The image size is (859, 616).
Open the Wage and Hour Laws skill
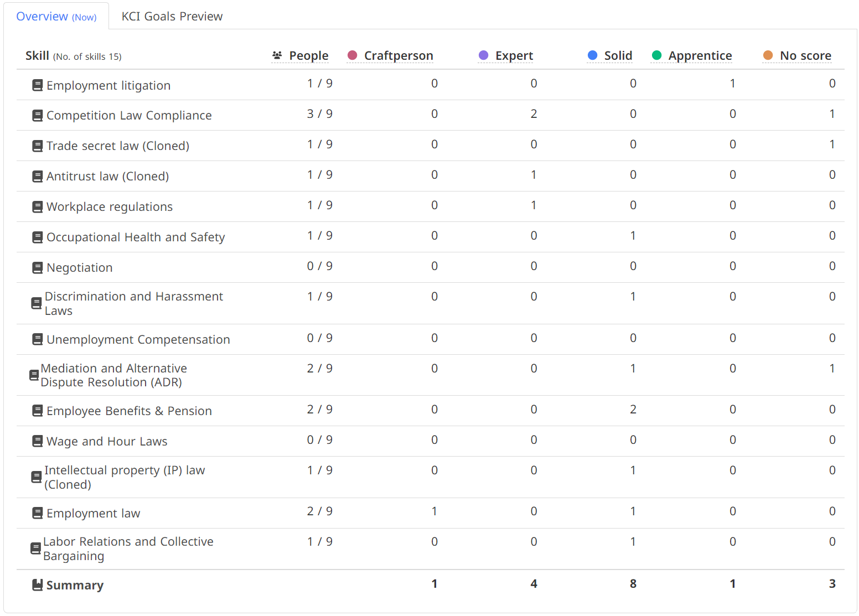[107, 441]
